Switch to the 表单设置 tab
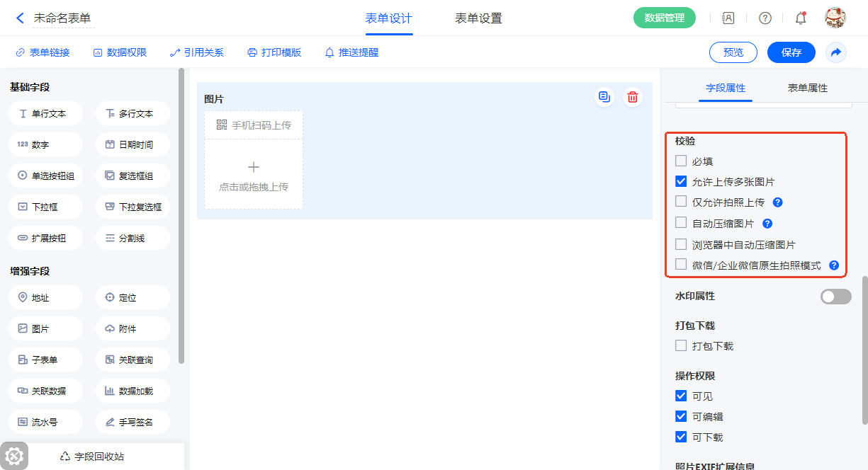 click(x=478, y=18)
